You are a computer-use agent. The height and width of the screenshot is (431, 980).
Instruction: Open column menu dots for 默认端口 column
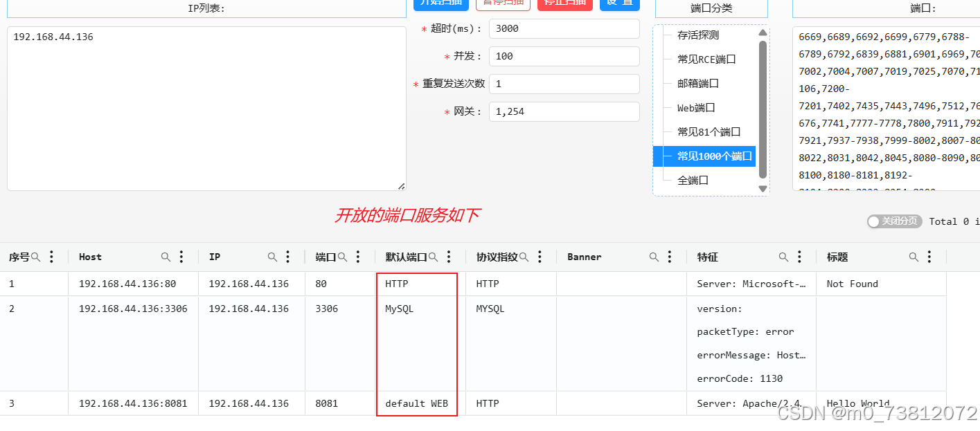point(449,257)
